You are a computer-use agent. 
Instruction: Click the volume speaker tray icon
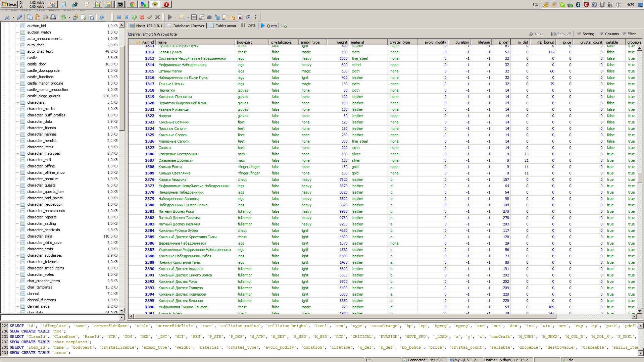tap(618, 5)
